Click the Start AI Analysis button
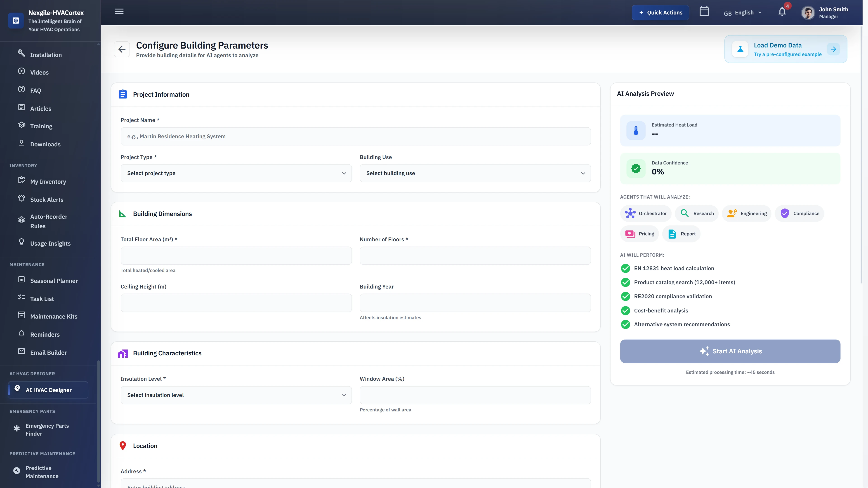 tap(730, 351)
